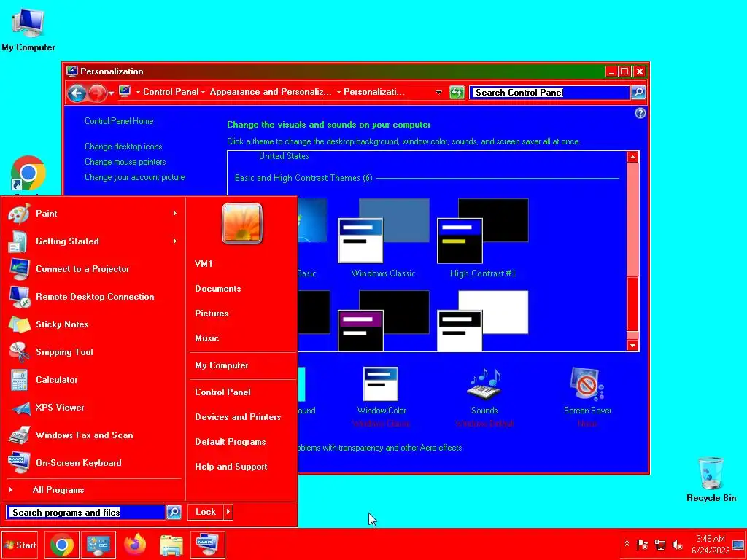This screenshot has height=560, width=747.
Task: Open recent pages dropdown next to Forward
Action: pyautogui.click(x=111, y=93)
